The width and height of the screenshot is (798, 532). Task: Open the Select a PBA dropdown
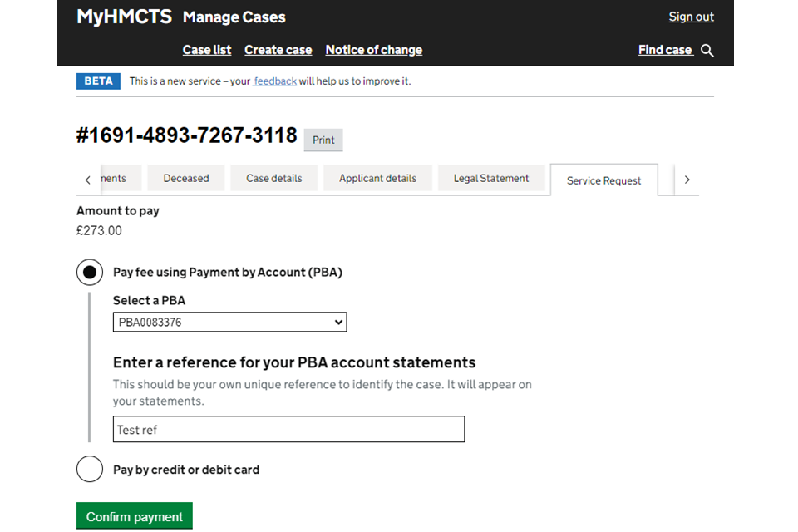click(229, 323)
